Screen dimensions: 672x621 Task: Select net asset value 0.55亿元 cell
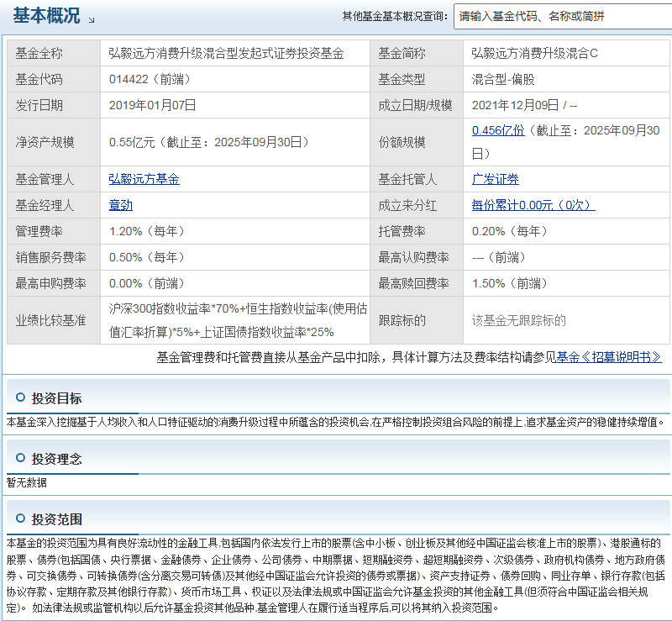(235, 142)
